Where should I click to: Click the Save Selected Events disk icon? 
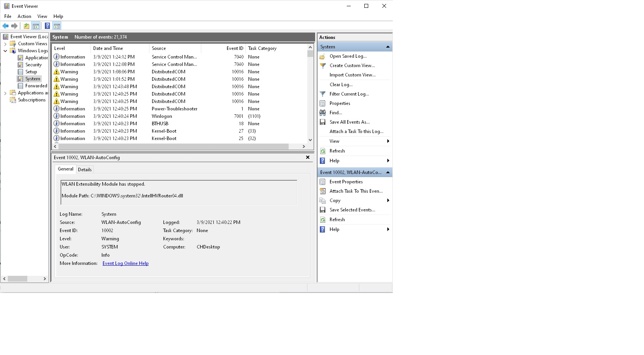click(x=323, y=210)
